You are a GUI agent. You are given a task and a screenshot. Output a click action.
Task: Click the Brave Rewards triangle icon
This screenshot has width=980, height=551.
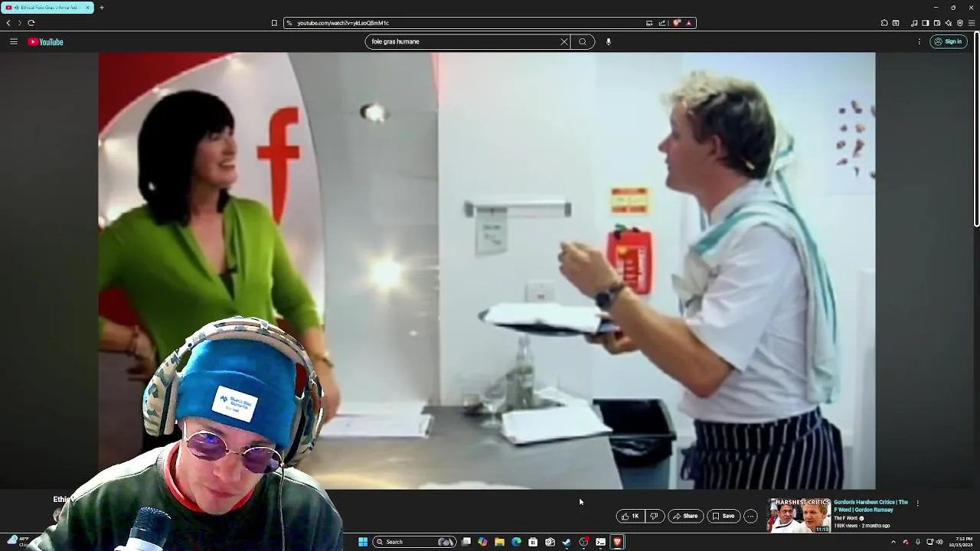coord(688,23)
